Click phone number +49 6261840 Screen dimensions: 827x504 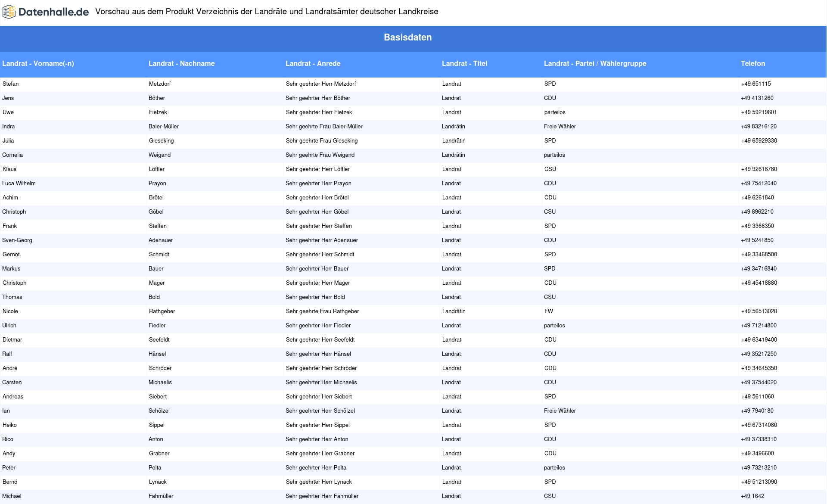[x=757, y=198]
